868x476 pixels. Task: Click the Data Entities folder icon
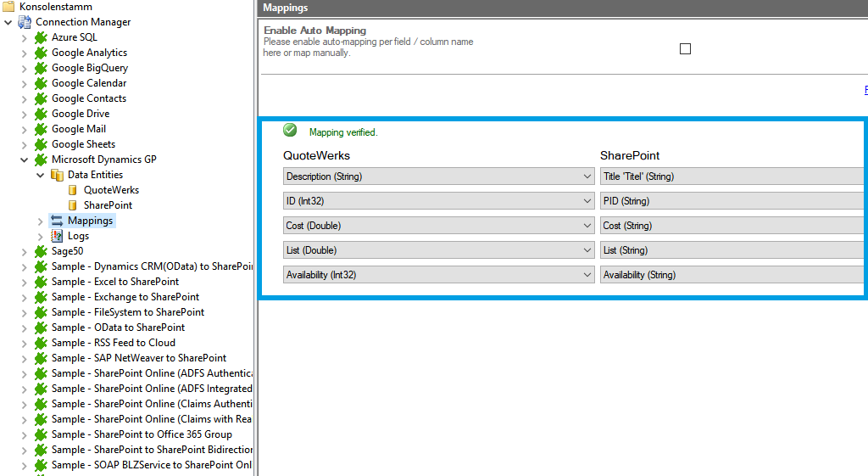pos(57,175)
